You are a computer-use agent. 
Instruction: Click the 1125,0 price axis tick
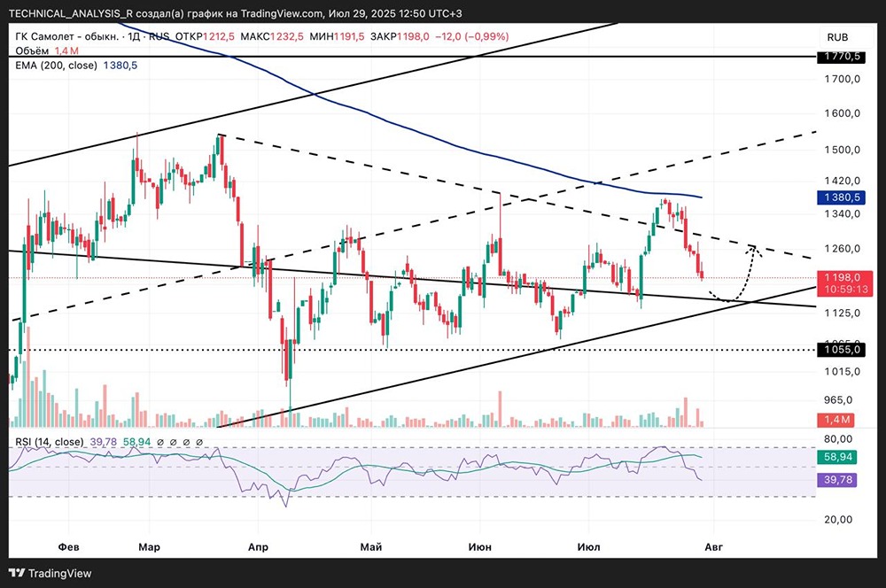[842, 313]
